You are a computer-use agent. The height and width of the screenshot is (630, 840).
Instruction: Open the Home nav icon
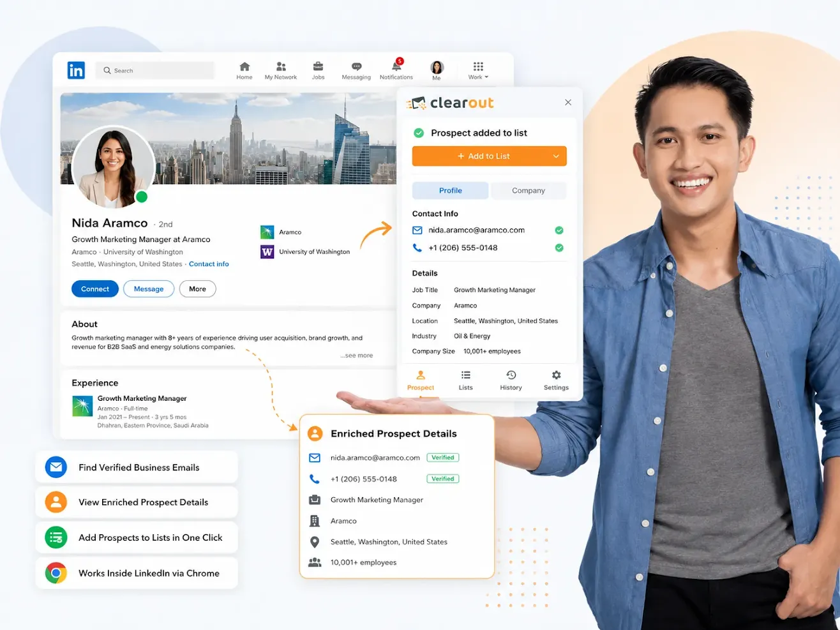(x=244, y=71)
